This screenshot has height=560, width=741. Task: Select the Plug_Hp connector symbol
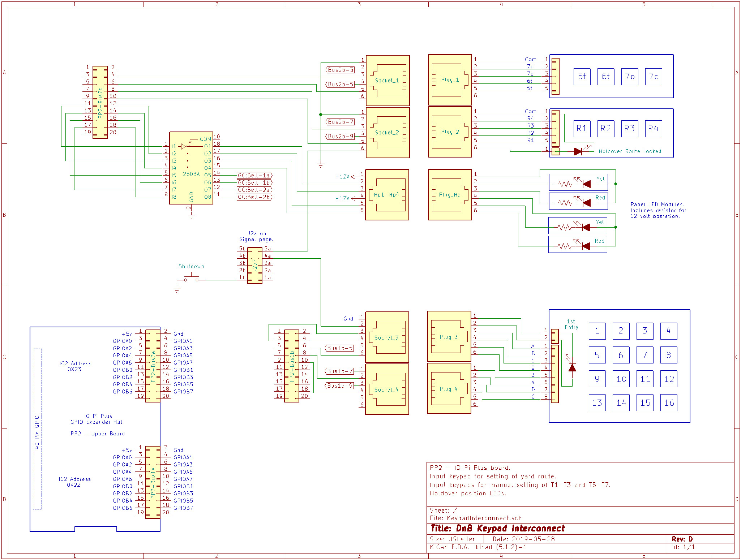[450, 194]
